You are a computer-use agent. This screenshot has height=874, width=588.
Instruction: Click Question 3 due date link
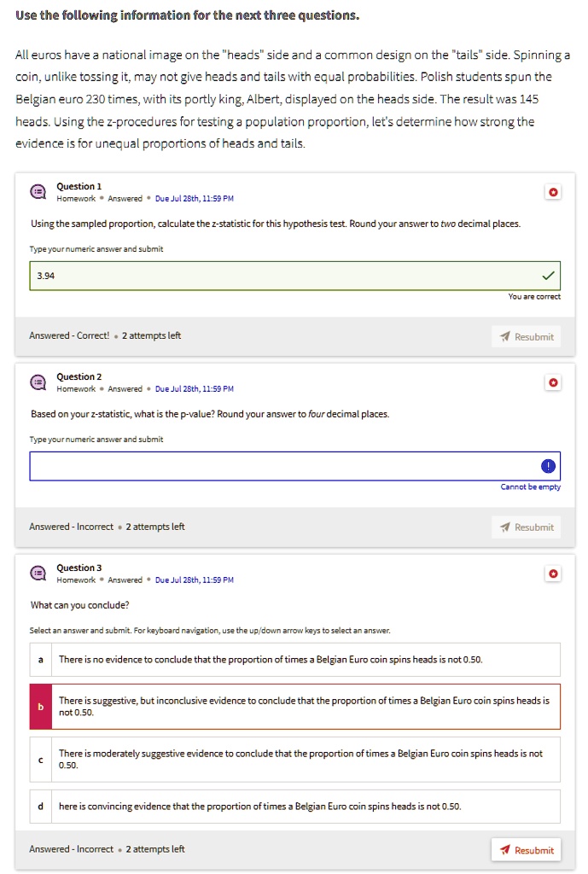tap(194, 580)
